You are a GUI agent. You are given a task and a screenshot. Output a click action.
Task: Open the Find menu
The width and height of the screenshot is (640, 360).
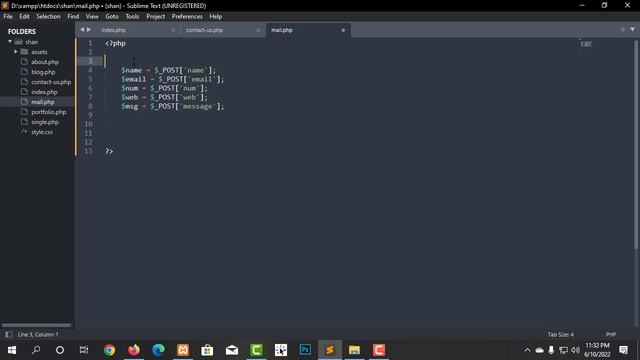tap(73, 16)
